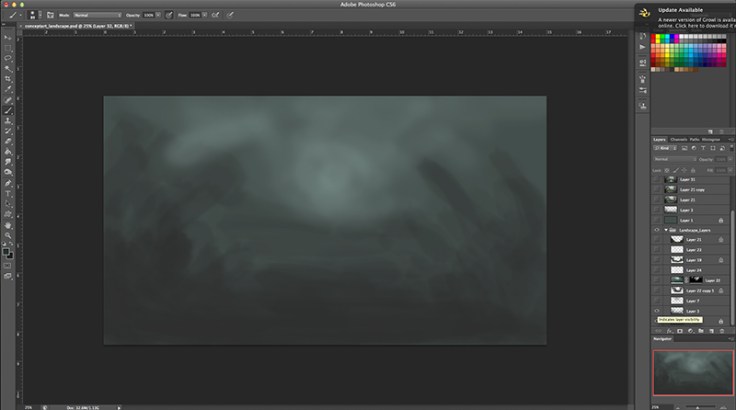This screenshot has height=410, width=736.
Task: Open the Opacity slider dropdown in options bar
Action: point(158,15)
